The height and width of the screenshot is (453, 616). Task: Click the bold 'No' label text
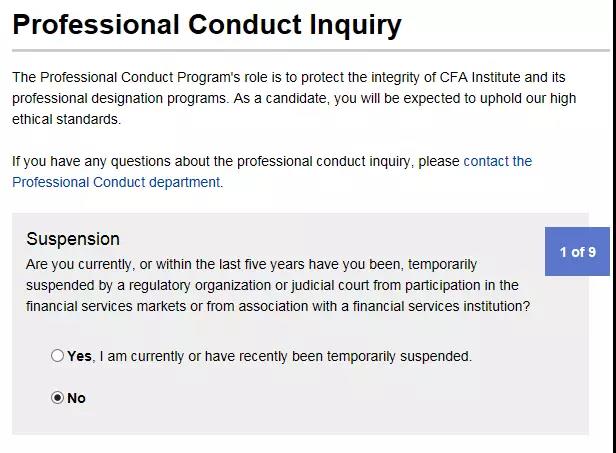76,398
